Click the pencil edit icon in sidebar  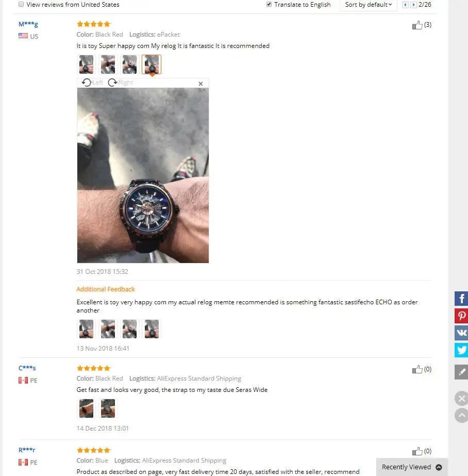point(461,372)
